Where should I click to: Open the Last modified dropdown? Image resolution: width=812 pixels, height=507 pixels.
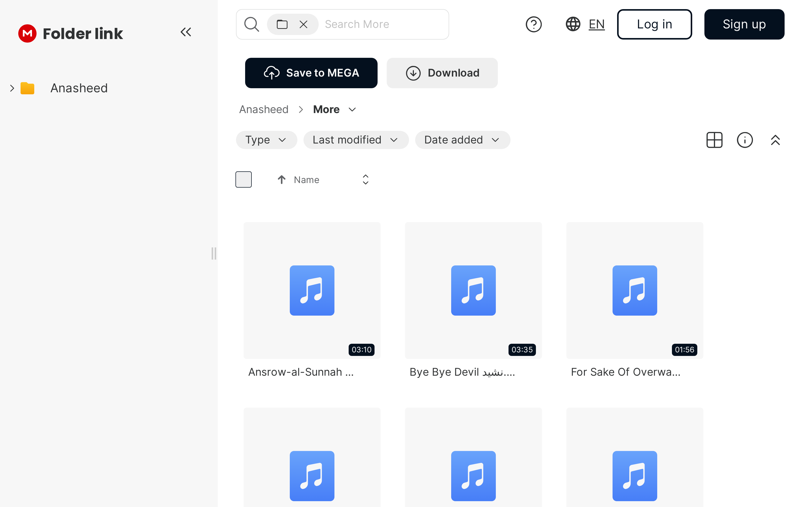(356, 140)
